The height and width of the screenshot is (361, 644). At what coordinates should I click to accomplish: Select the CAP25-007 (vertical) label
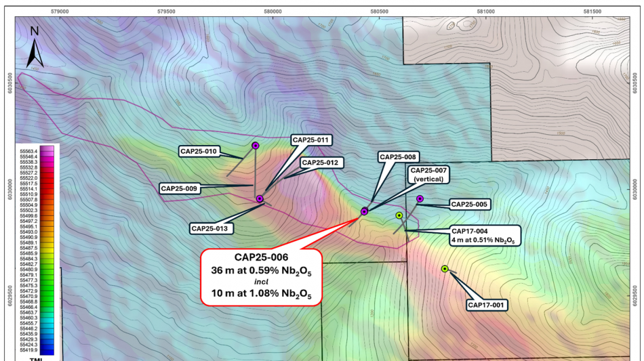428,174
